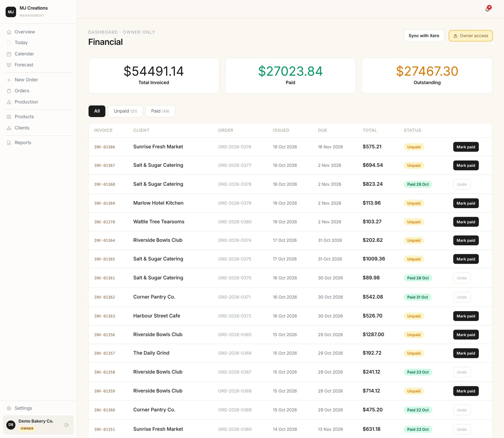This screenshot has height=438, width=504.
Task: Mark The Daily Grind invoice paid
Action: pos(466,353)
